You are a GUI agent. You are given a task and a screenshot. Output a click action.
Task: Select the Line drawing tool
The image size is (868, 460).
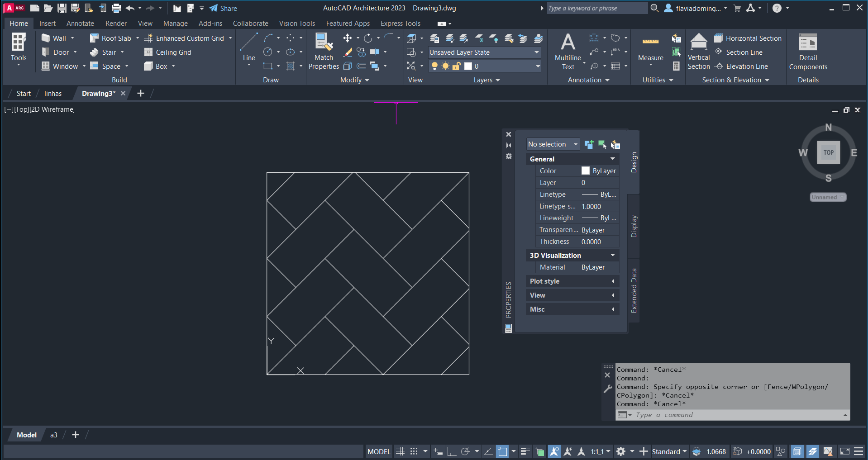248,47
